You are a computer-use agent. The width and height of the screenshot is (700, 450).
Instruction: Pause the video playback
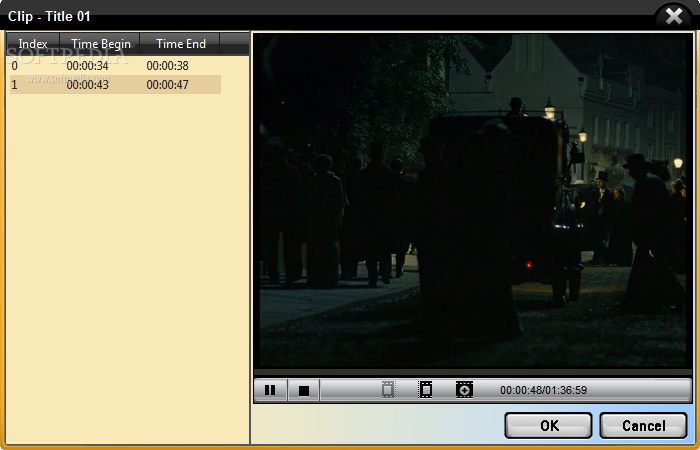[270, 390]
